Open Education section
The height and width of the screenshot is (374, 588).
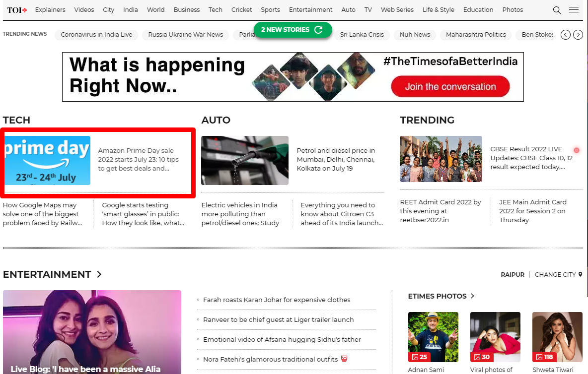(478, 10)
